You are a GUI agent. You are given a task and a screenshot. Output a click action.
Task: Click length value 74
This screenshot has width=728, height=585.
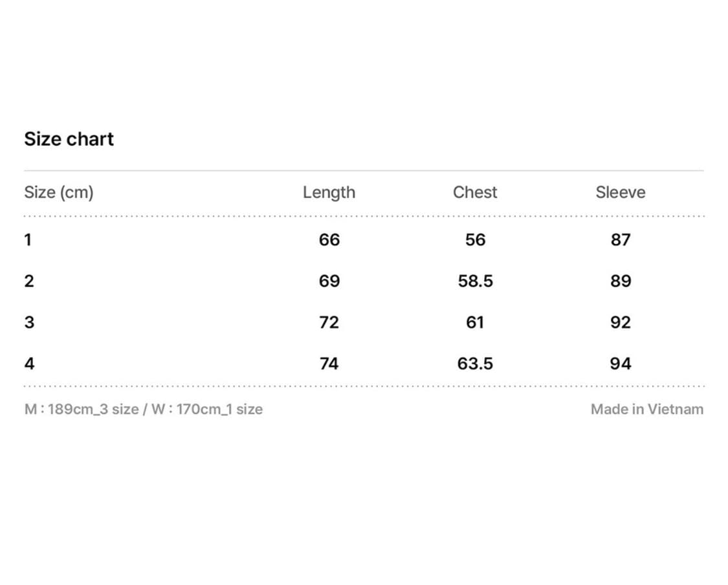[x=329, y=364]
